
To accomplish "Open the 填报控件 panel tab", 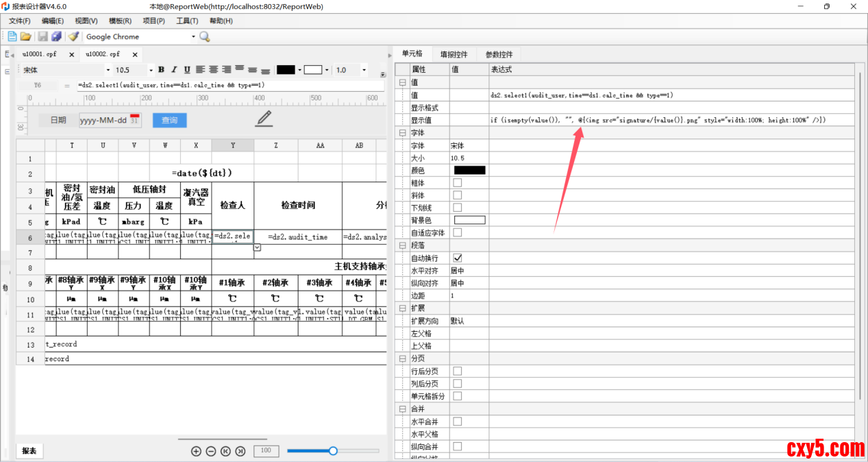I will 454,54.
